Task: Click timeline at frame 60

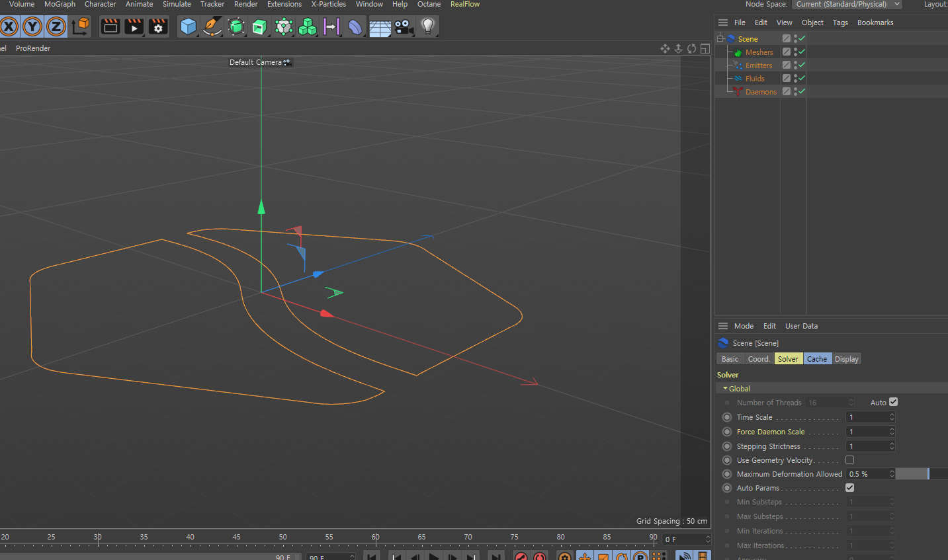Action: click(375, 538)
